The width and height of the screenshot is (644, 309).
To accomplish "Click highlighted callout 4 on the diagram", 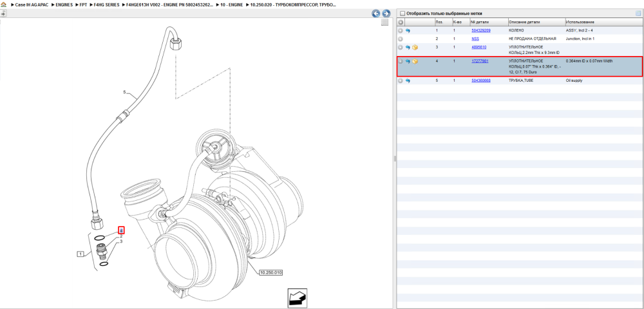I will tap(121, 230).
